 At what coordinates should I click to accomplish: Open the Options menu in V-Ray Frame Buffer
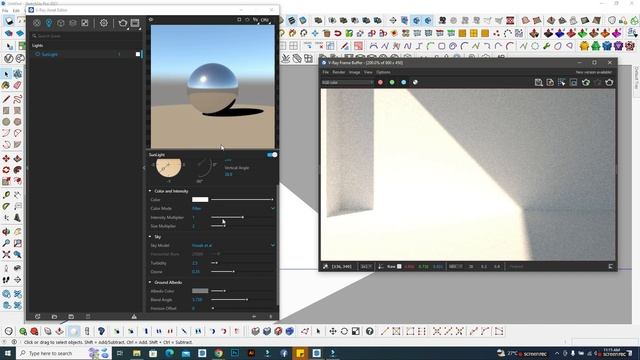(x=383, y=72)
